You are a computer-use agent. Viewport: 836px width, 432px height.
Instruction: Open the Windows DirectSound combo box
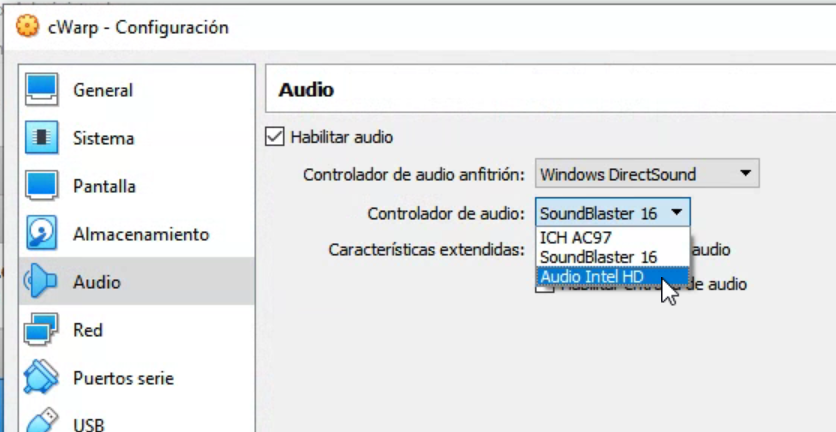click(x=647, y=173)
